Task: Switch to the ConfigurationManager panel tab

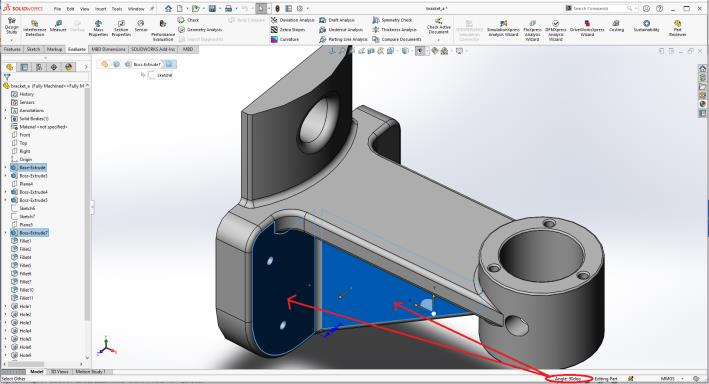Action: [39, 67]
